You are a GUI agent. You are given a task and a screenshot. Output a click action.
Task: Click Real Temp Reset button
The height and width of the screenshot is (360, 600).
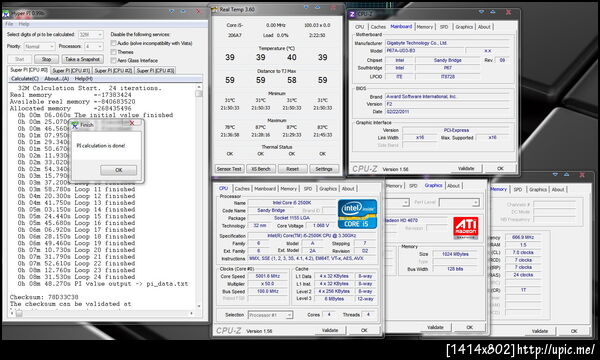pos(292,169)
